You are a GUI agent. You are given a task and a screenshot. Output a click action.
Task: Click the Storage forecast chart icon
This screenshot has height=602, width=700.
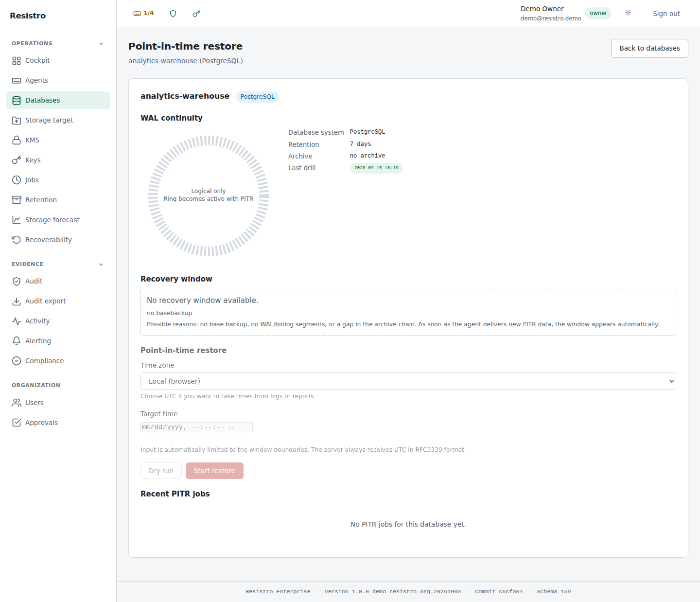click(17, 220)
